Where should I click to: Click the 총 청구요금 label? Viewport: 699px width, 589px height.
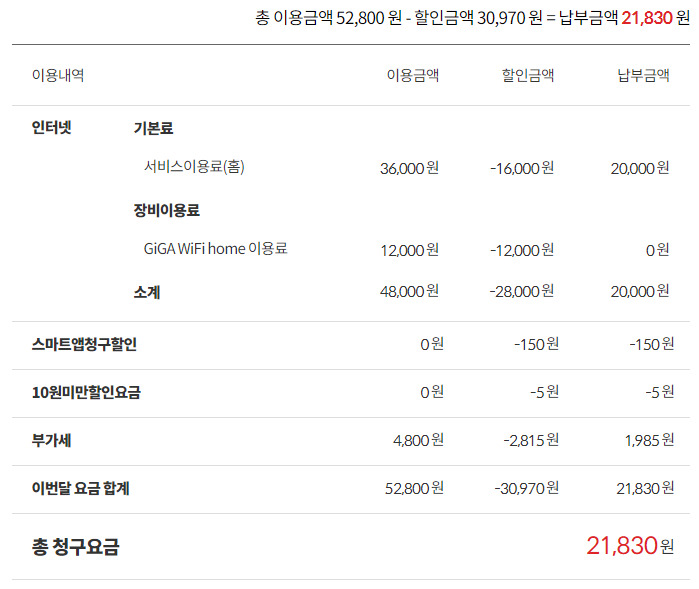pos(76,547)
